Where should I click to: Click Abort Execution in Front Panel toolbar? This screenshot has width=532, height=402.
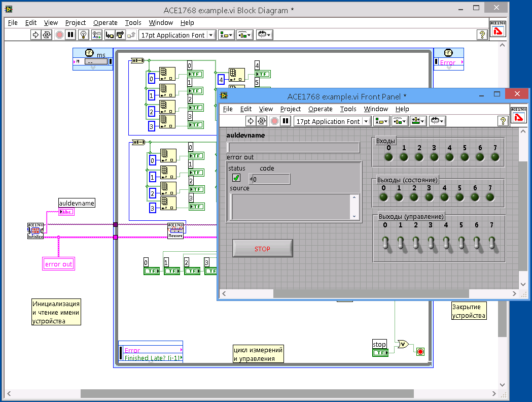(274, 121)
